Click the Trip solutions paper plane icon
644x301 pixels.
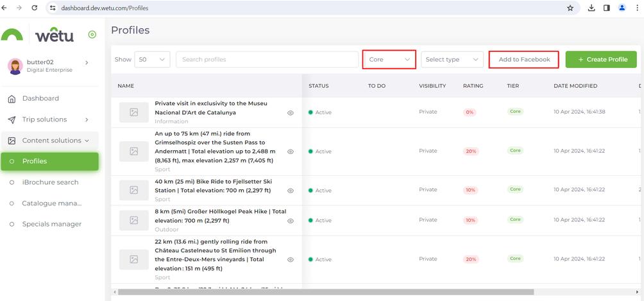click(12, 120)
